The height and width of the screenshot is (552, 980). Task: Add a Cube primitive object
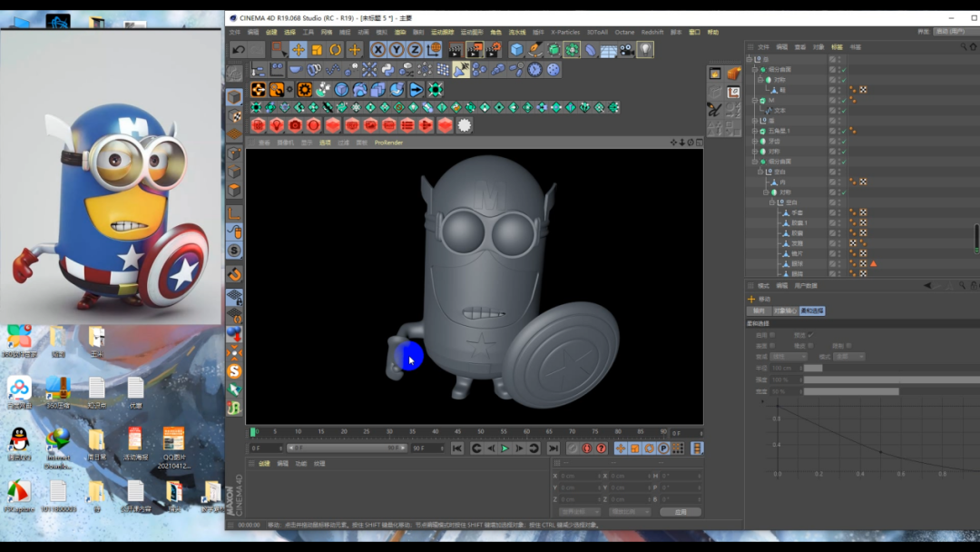(516, 49)
